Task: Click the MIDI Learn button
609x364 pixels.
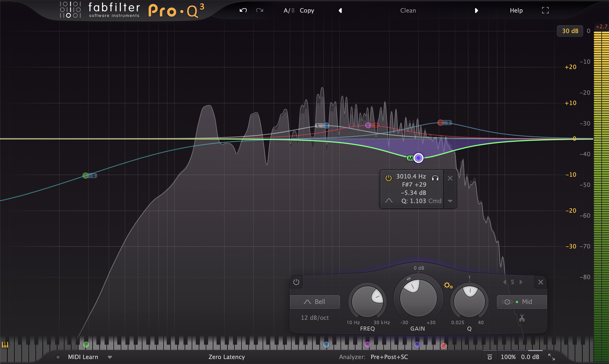Action: coord(83,357)
